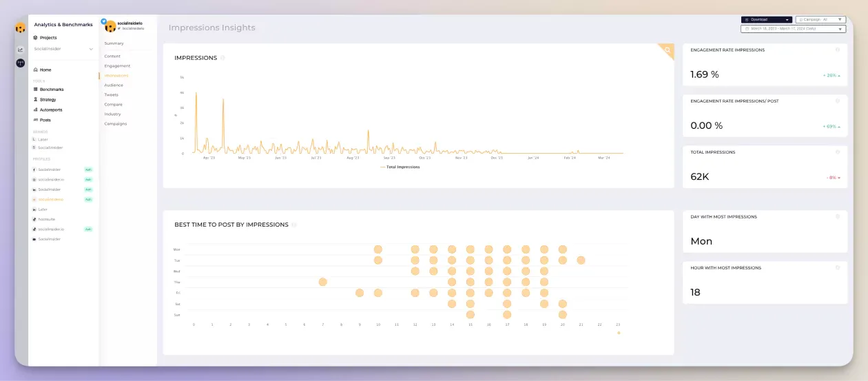The width and height of the screenshot is (868, 381).
Task: Open Benchmarks tool
Action: pyautogui.click(x=49, y=90)
